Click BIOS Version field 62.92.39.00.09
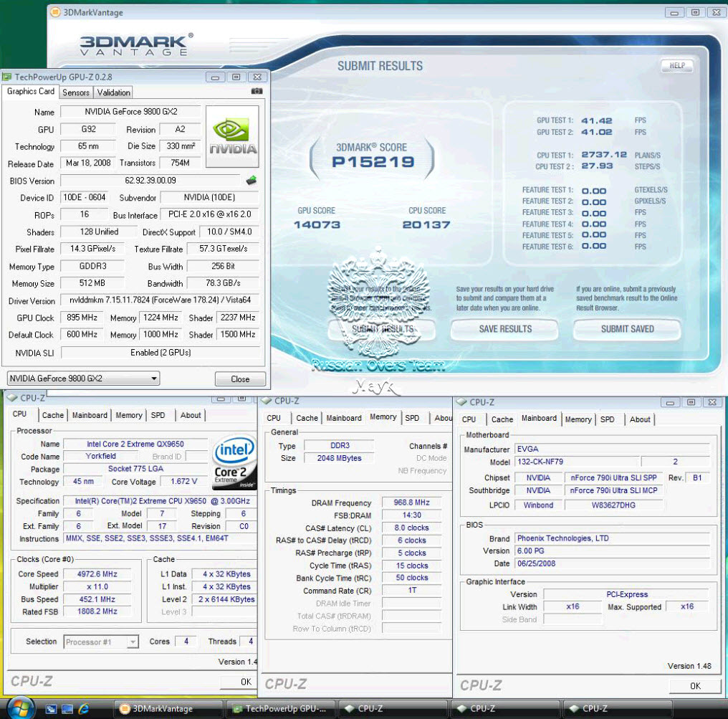728x719 pixels. (x=150, y=180)
